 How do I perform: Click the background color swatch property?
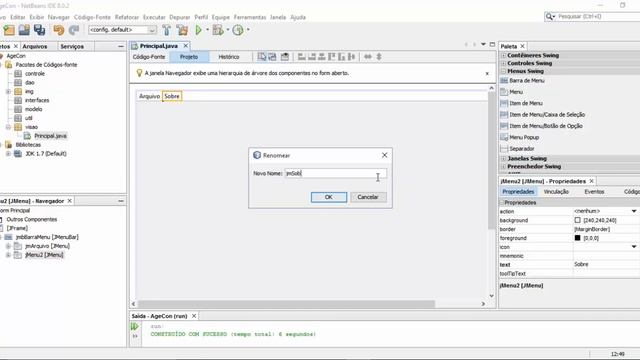tap(578, 220)
